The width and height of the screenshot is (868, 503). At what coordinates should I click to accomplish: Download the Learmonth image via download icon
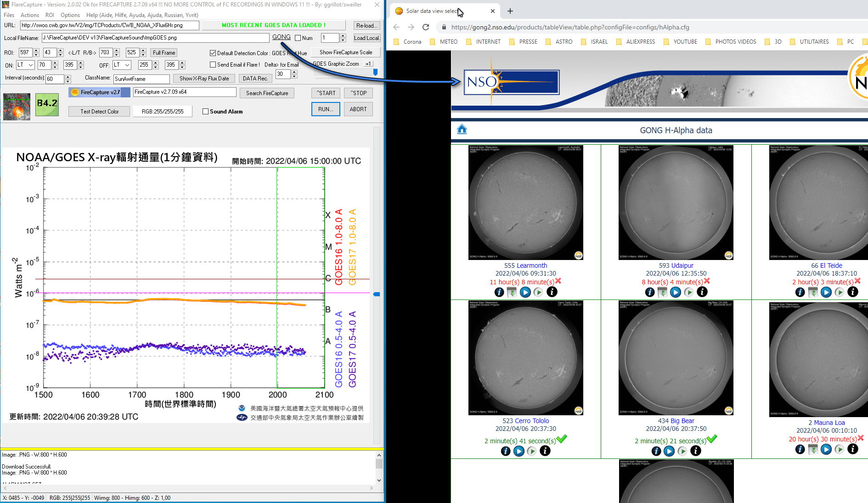512,292
